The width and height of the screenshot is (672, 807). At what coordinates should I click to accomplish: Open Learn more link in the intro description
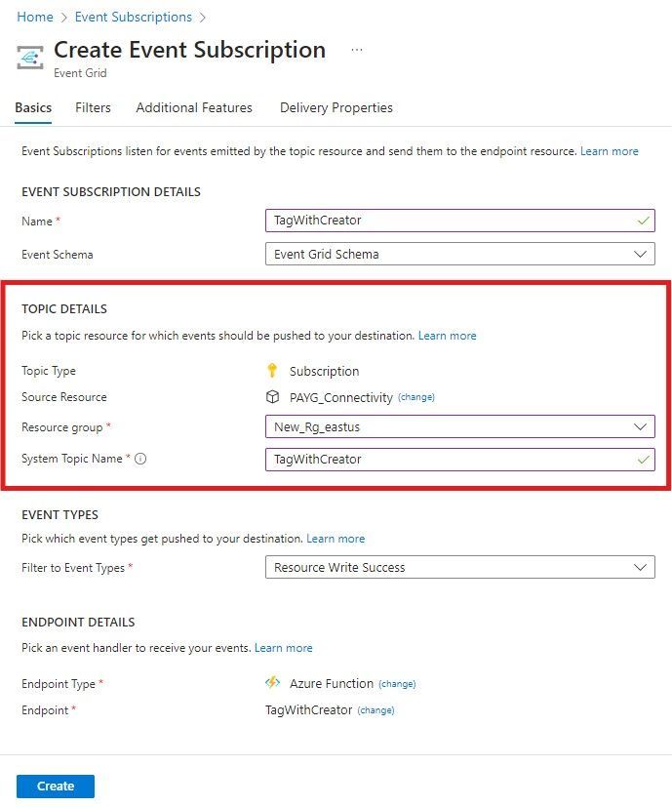[610, 151]
